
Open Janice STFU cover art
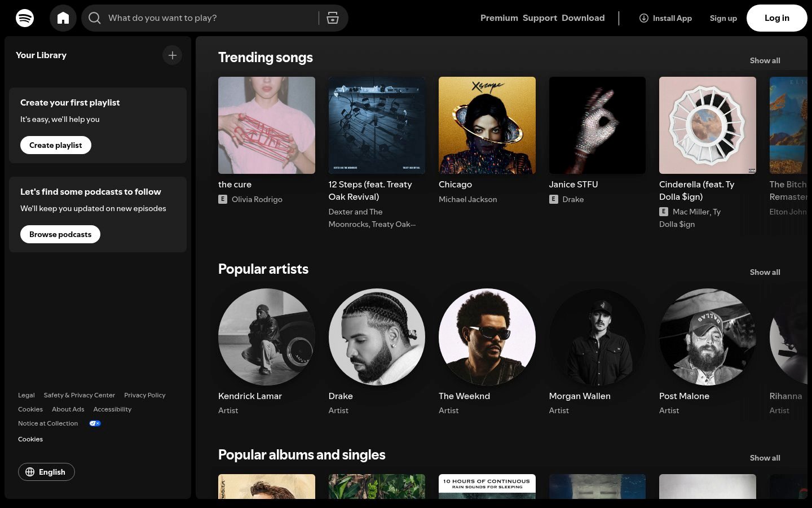[x=597, y=125]
